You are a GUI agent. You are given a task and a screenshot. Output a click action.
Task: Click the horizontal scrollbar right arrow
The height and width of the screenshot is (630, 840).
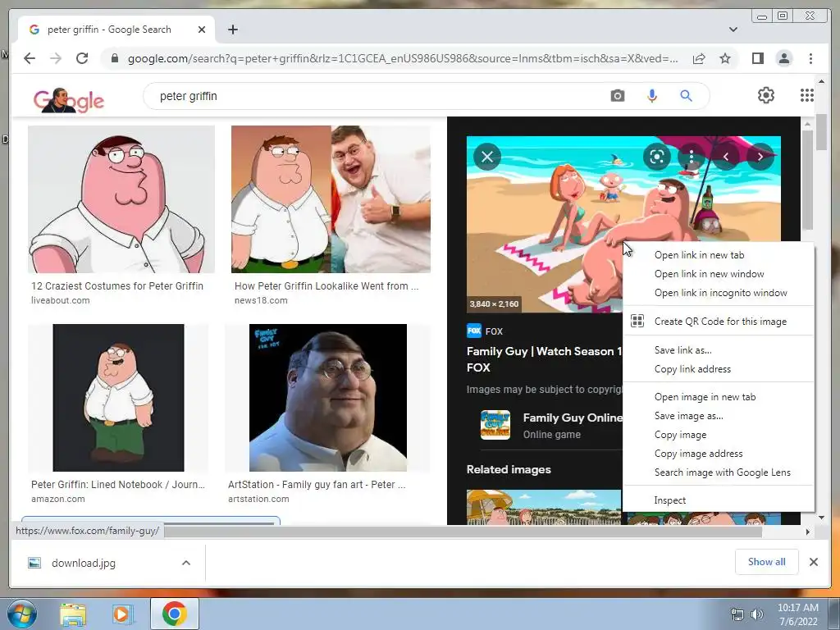(x=808, y=532)
